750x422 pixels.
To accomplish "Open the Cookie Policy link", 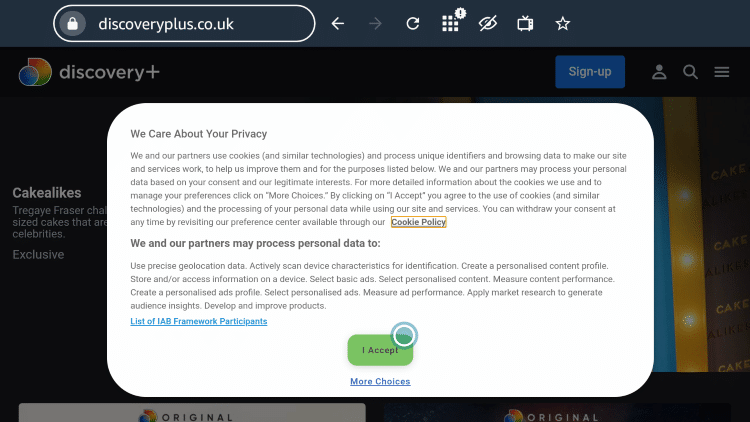I will tap(419, 222).
